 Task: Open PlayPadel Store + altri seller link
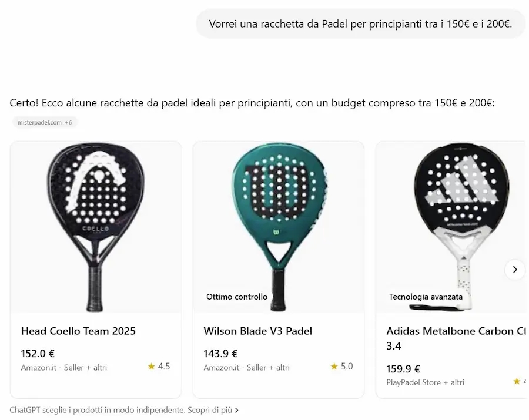pyautogui.click(x=425, y=382)
